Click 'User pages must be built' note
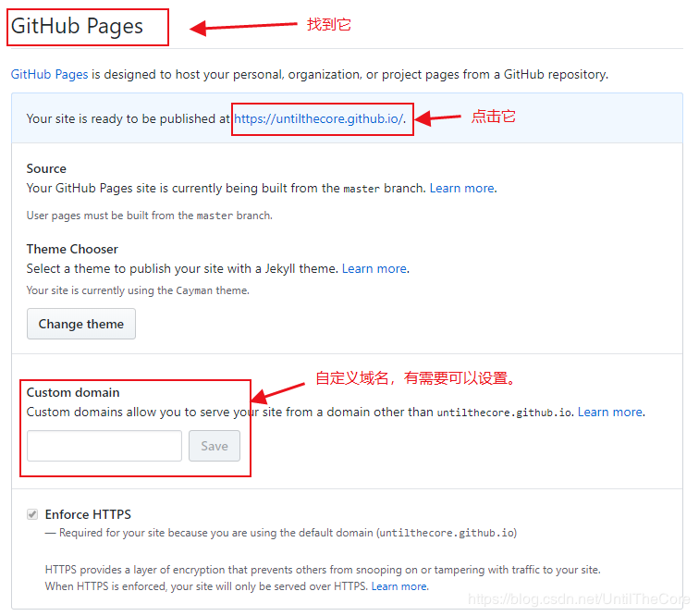This screenshot has width=699, height=616. 150,216
